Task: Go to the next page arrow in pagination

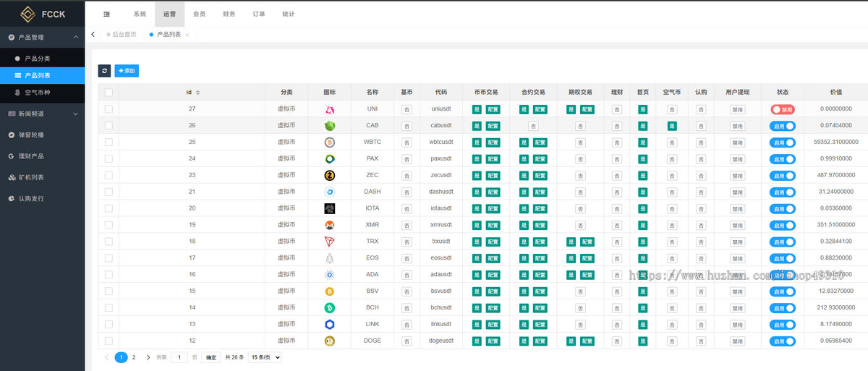Action: click(x=148, y=357)
